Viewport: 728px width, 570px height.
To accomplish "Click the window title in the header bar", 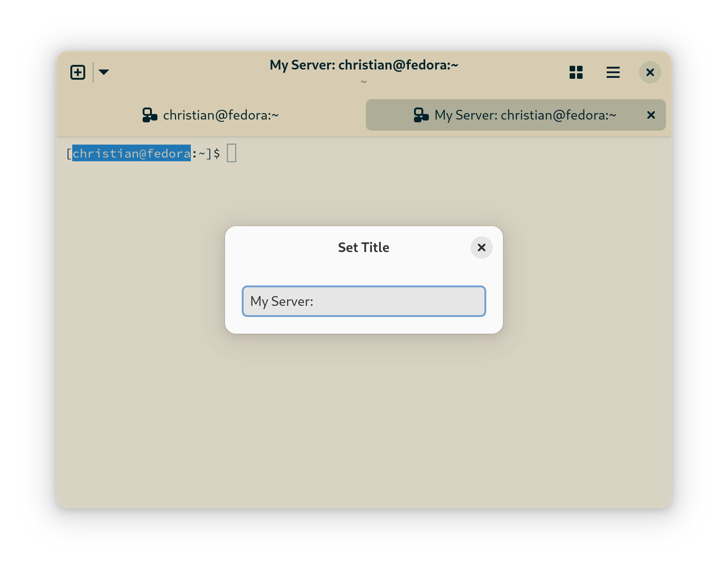I will (364, 65).
